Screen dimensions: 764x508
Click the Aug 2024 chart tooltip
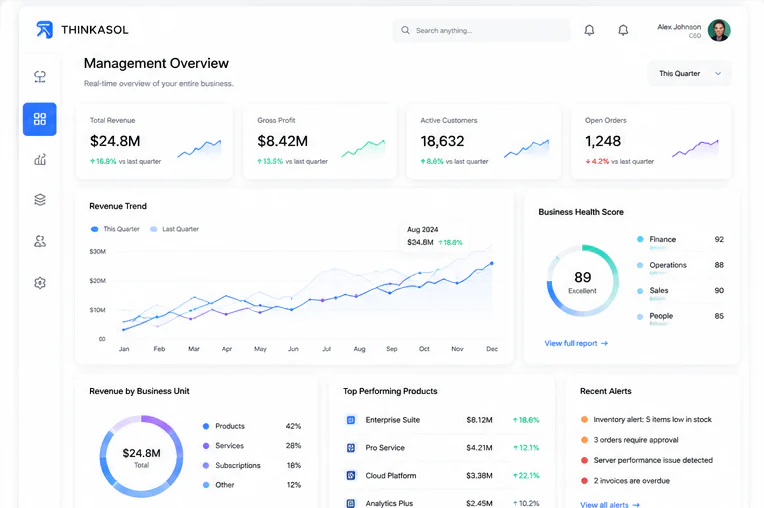coord(435,236)
